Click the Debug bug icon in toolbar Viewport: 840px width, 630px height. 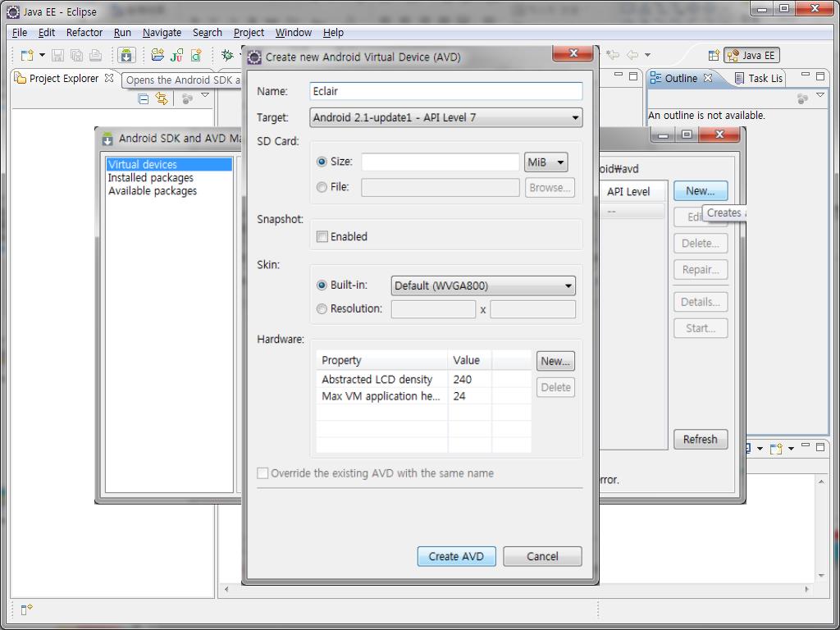click(x=228, y=55)
